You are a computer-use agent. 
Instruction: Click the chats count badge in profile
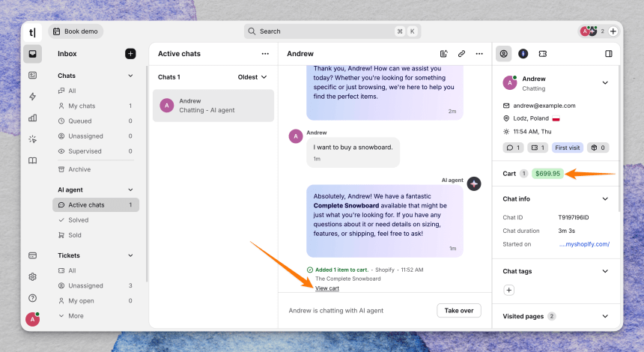coord(513,148)
